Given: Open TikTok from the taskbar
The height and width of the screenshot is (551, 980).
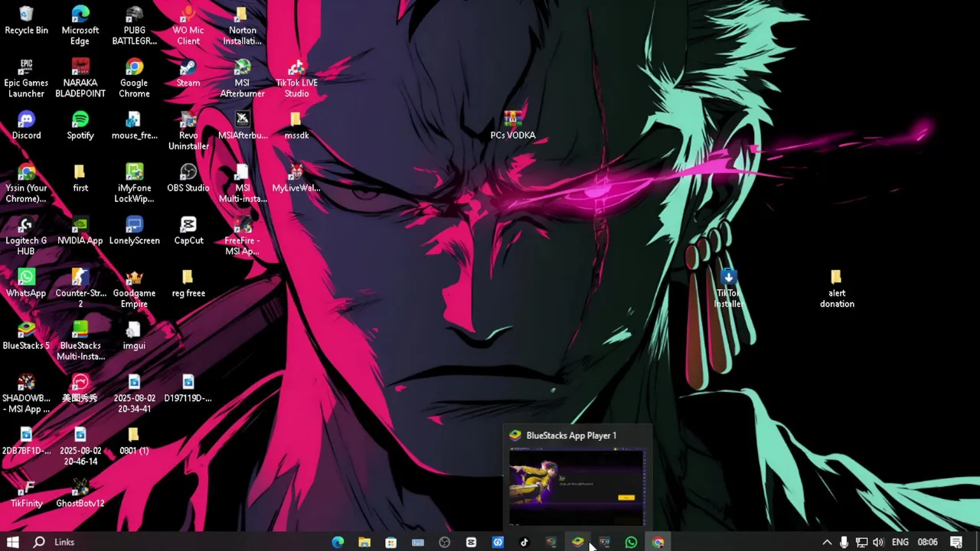Looking at the screenshot, I should (524, 542).
